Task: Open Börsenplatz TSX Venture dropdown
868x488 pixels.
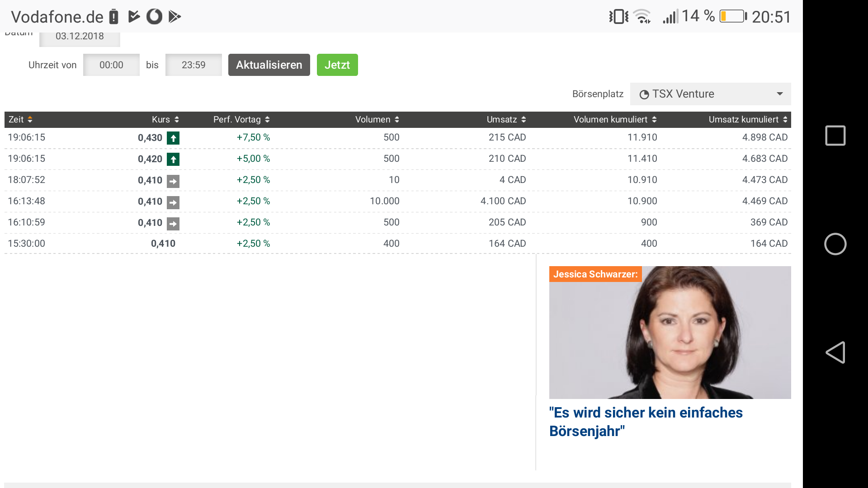Action: click(710, 94)
